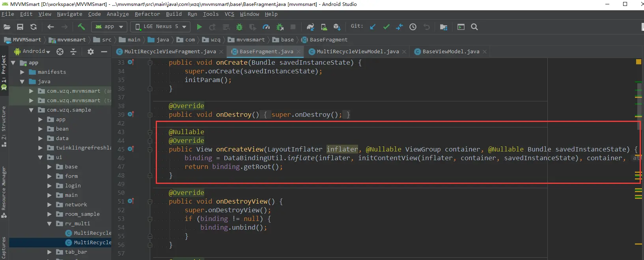644x260 pixels.
Task: Open the Build menu
Action: click(x=174, y=14)
